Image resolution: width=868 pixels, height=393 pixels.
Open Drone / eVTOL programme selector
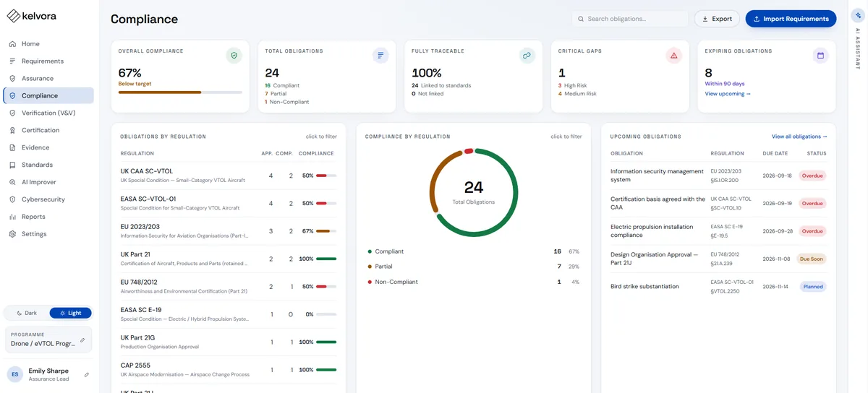click(x=48, y=340)
